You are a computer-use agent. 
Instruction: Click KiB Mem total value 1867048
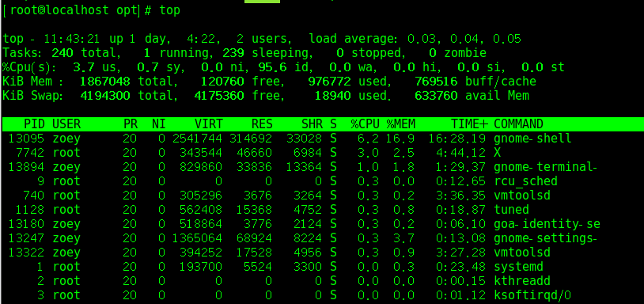(x=105, y=82)
